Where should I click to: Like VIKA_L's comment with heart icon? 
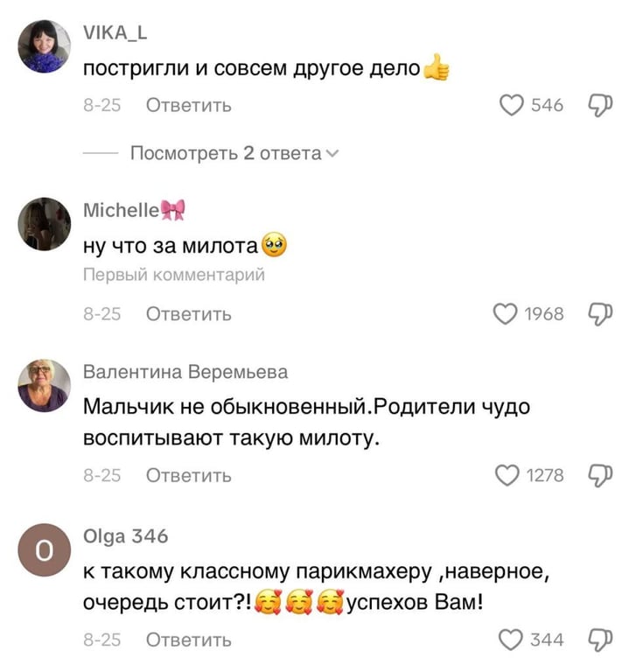[x=511, y=105]
